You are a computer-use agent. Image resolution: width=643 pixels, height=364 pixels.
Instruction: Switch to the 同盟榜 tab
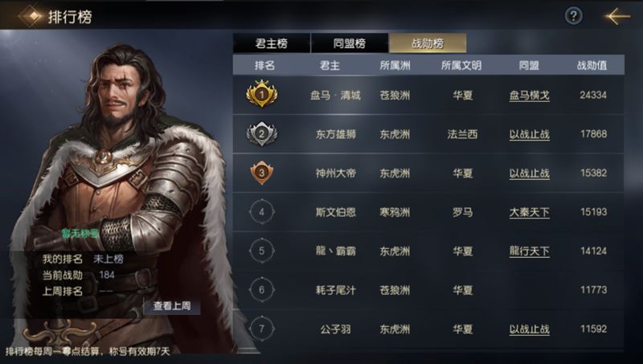pyautogui.click(x=350, y=43)
